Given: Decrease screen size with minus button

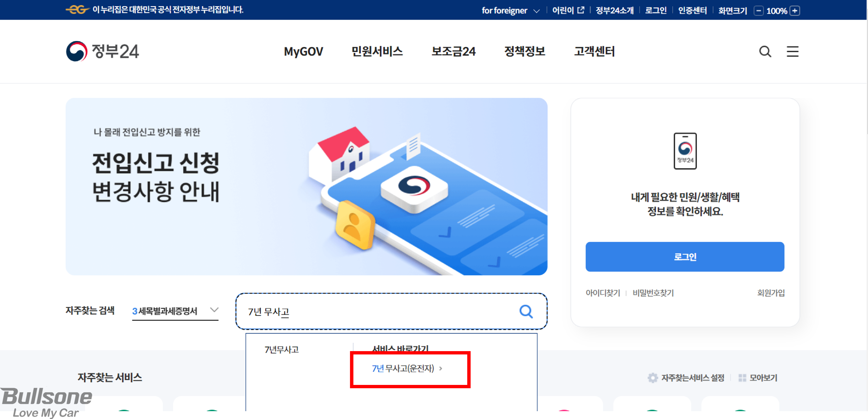Looking at the screenshot, I should tap(759, 11).
